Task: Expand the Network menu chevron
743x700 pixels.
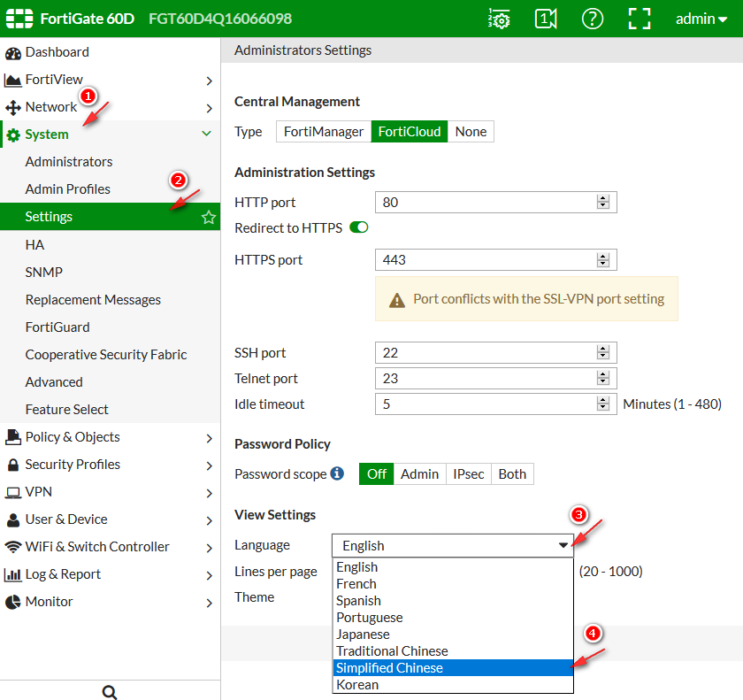Action: [209, 109]
